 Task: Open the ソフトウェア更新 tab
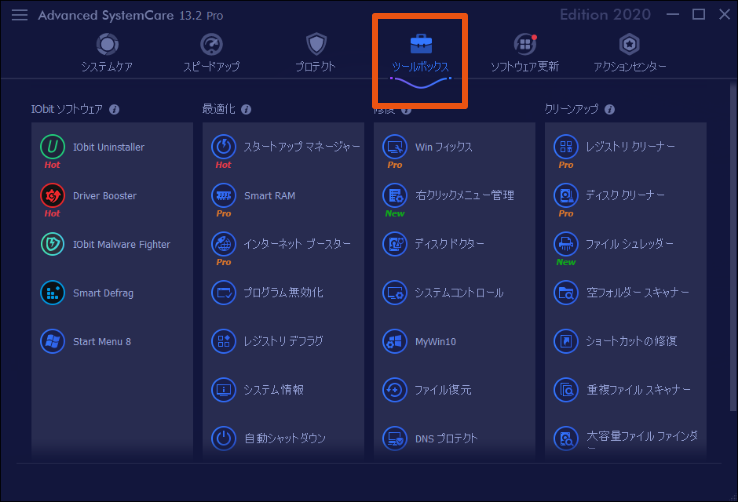[x=525, y=53]
